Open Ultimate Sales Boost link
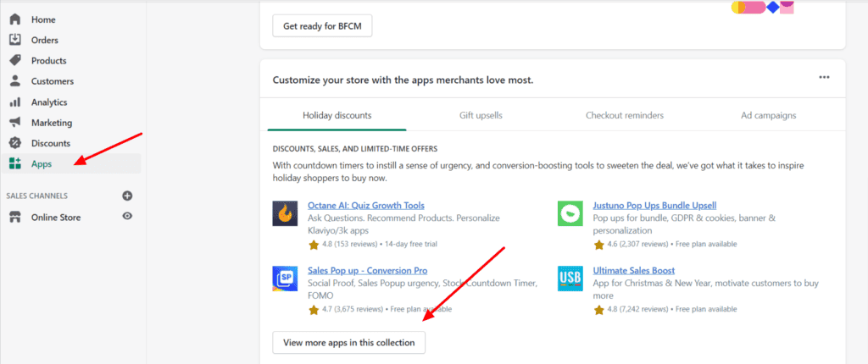Image resolution: width=868 pixels, height=364 pixels. coord(634,271)
